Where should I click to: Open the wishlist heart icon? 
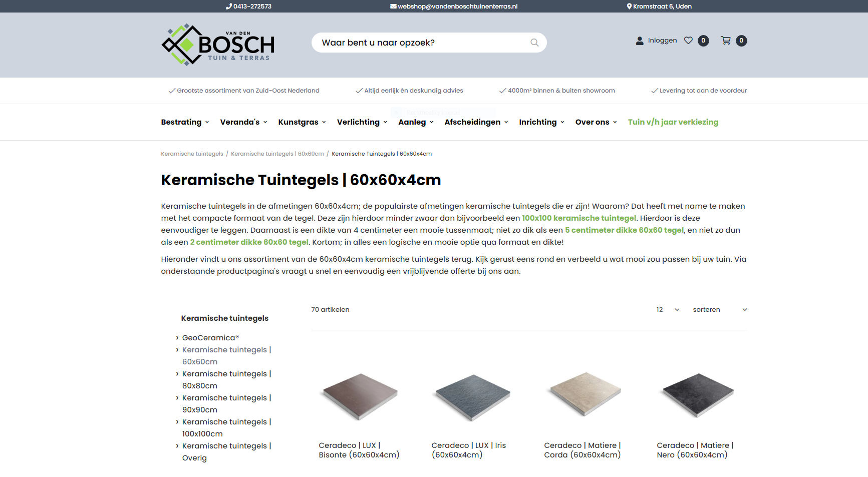[688, 41]
